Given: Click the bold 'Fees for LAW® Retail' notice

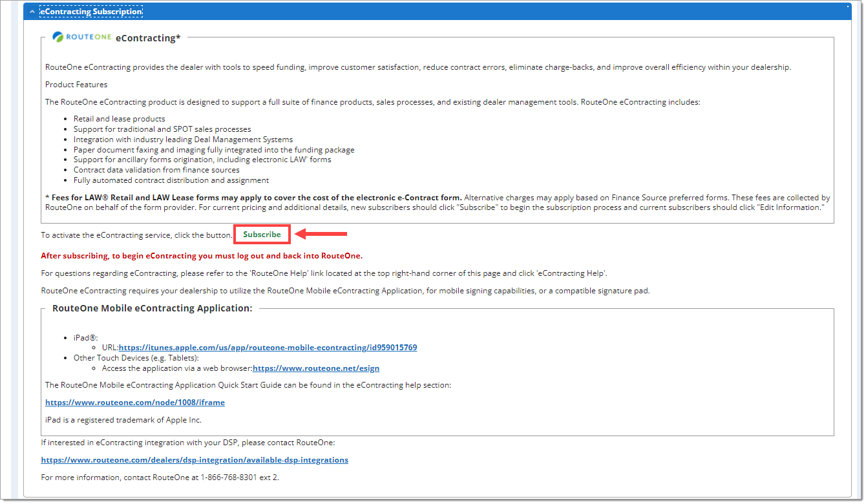Looking at the screenshot, I should [x=253, y=198].
